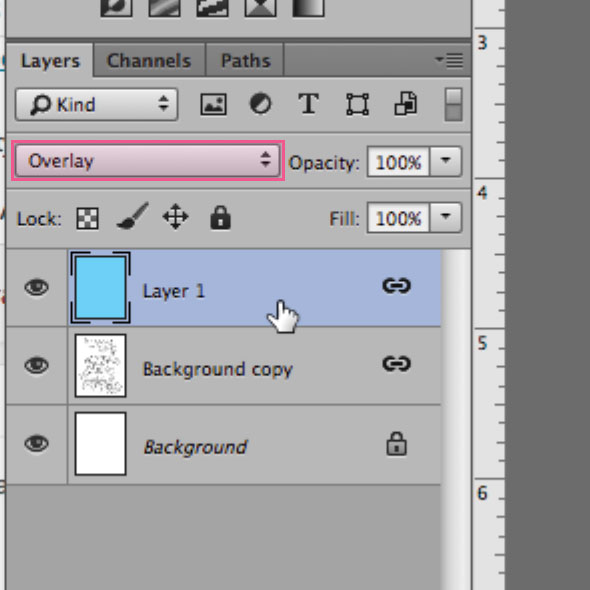Hide Background copy layer eye icon
The image size is (590, 590).
tap(36, 365)
